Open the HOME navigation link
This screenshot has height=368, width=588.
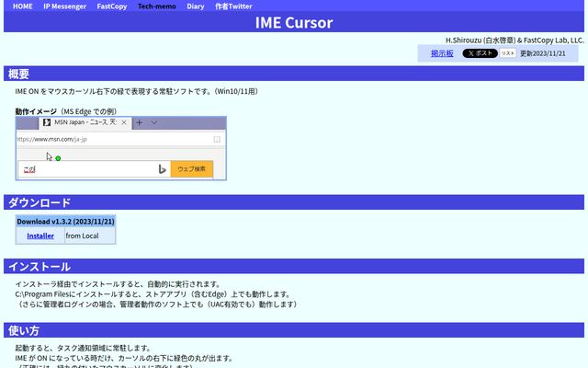tap(22, 6)
